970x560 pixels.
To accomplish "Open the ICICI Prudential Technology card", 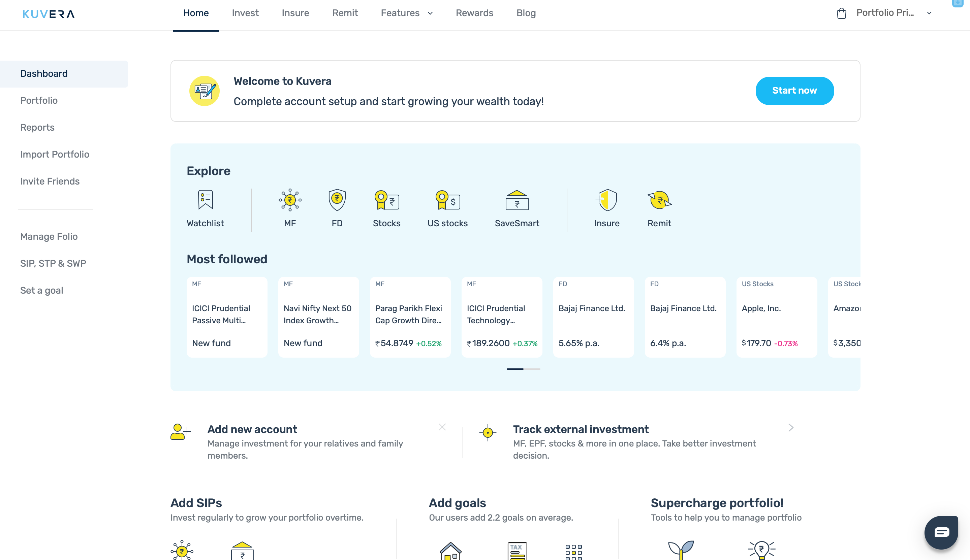I will click(502, 317).
